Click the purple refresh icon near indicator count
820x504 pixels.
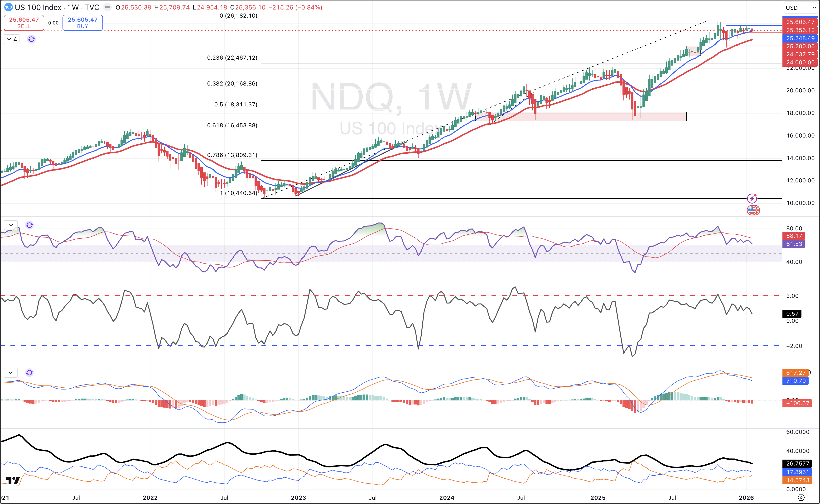tap(31, 39)
